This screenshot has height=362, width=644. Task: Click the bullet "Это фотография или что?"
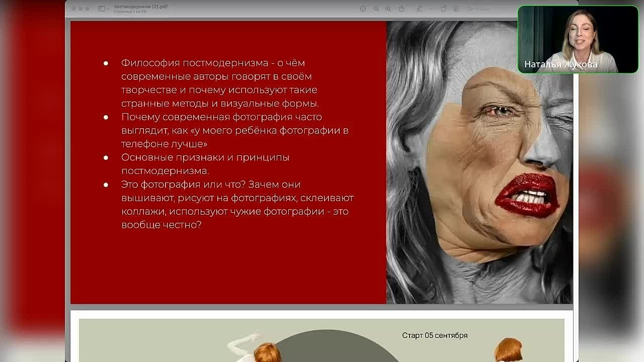183,185
